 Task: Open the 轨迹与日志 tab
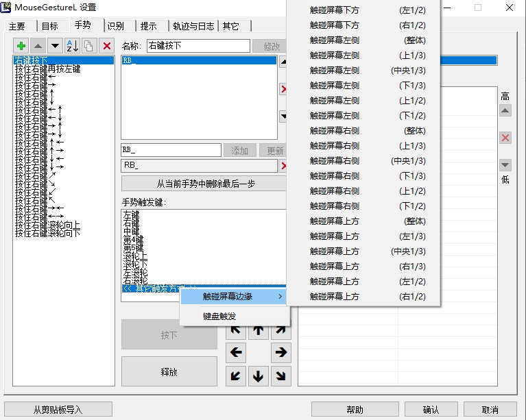pyautogui.click(x=194, y=26)
